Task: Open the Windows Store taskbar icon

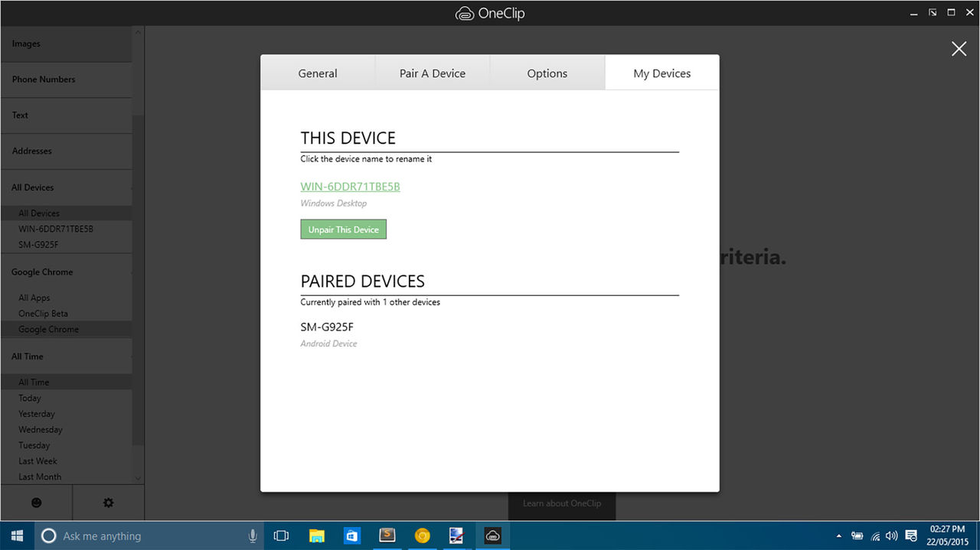Action: tap(352, 535)
